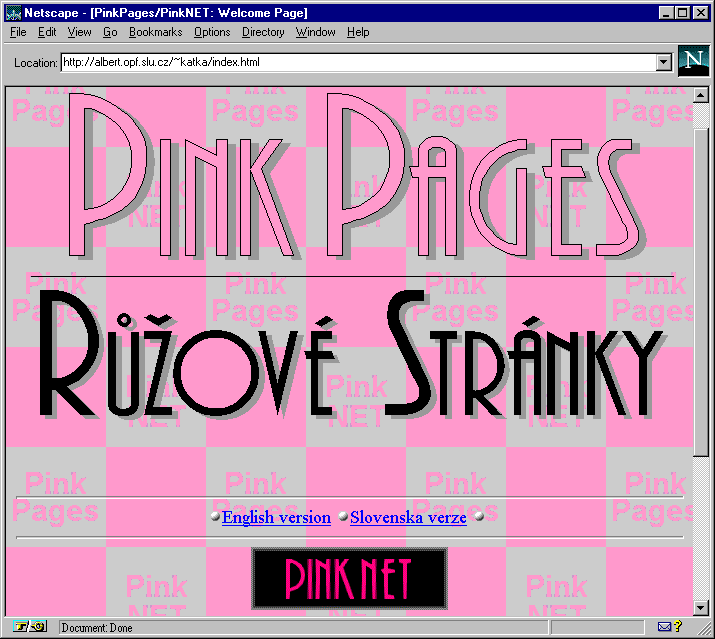The image size is (715, 639).
Task: Click the vertical scrollbar thumb
Action: 700,292
